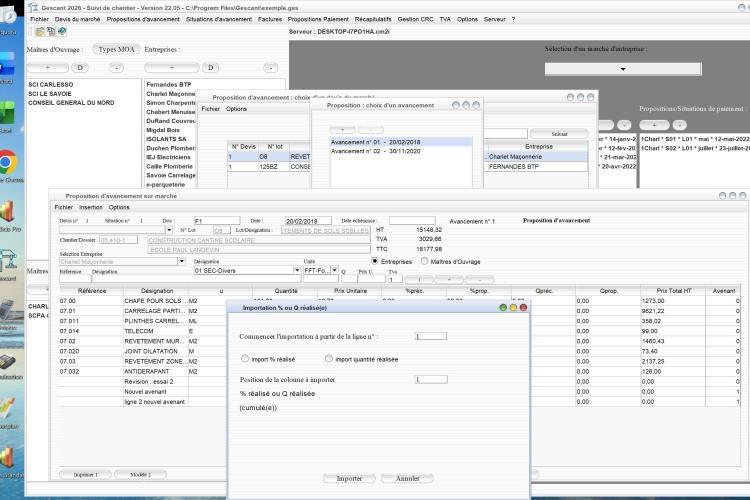Select CONSEIL GENERAL DU NORD entry
750x500 pixels.
(x=71, y=102)
